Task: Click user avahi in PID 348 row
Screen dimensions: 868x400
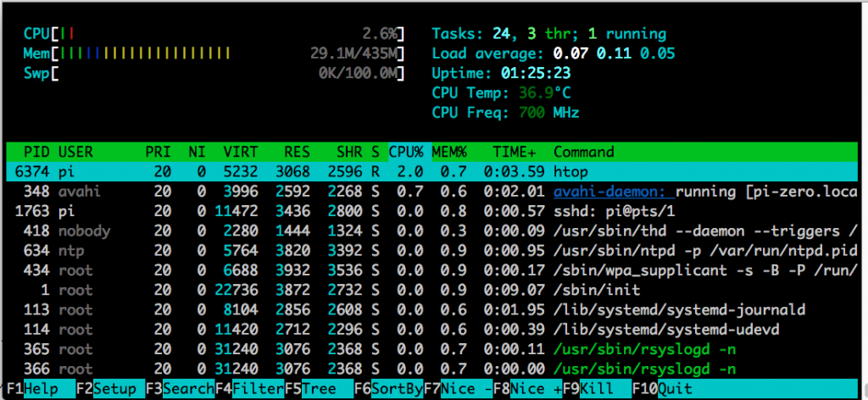Action: 81,192
